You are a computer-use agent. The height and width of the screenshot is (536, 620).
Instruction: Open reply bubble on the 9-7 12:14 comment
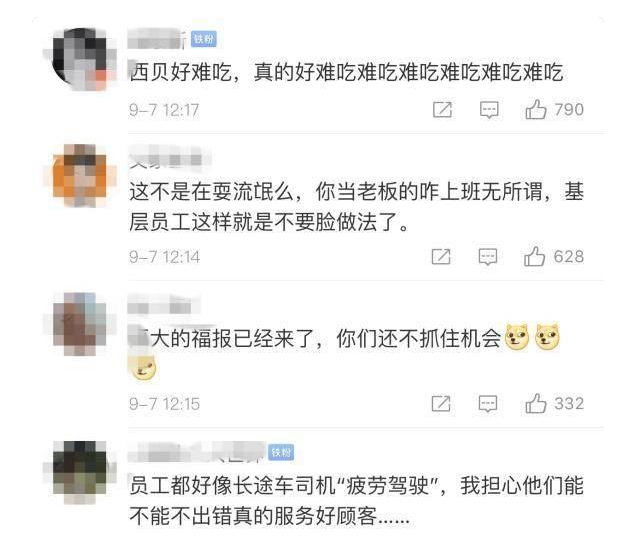point(488,257)
